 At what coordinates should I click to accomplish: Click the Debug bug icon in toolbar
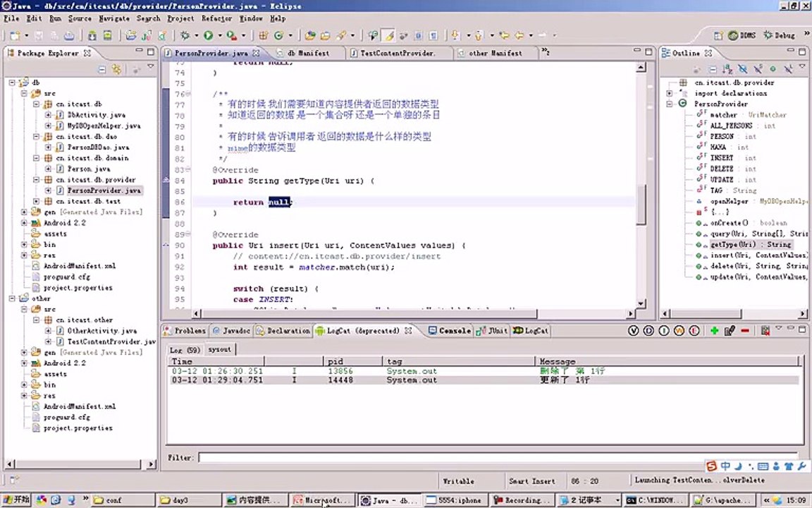click(x=185, y=35)
